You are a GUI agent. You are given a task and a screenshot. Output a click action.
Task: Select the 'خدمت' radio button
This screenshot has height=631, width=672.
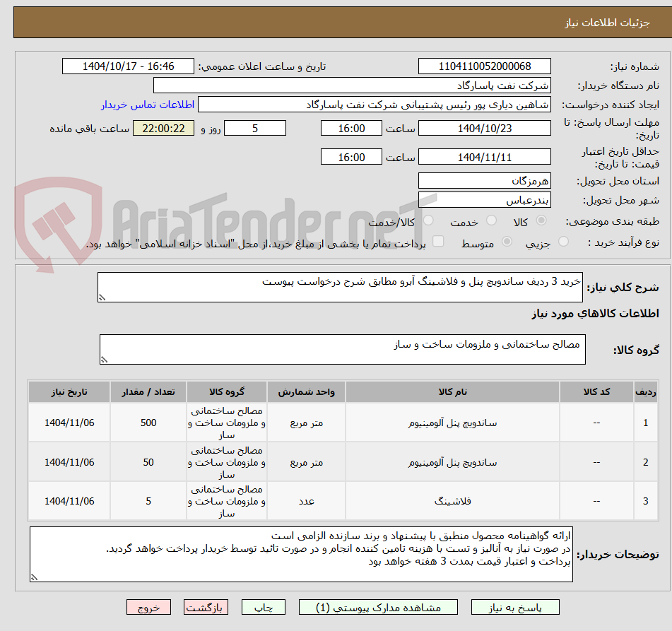click(x=491, y=220)
